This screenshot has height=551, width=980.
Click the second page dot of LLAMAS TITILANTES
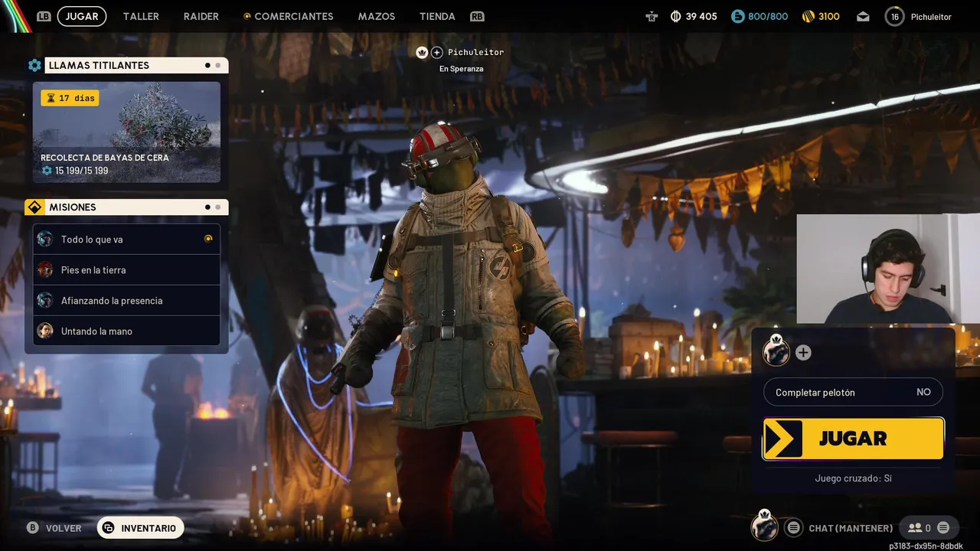(217, 65)
